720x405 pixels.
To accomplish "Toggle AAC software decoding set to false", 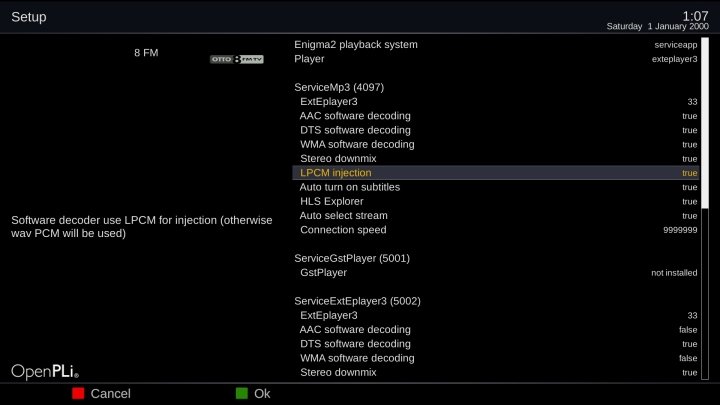I will [x=497, y=329].
